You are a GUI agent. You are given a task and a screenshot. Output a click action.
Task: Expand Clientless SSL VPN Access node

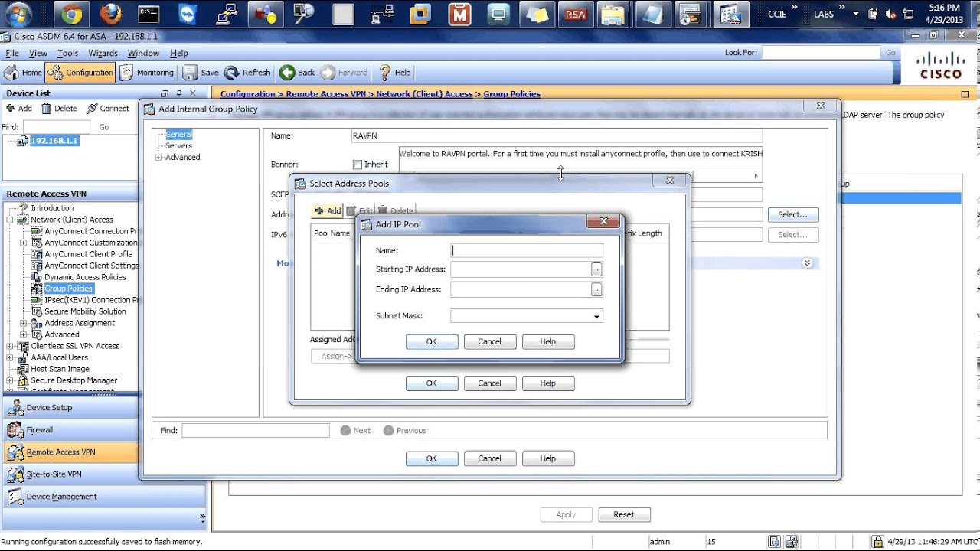coord(10,346)
